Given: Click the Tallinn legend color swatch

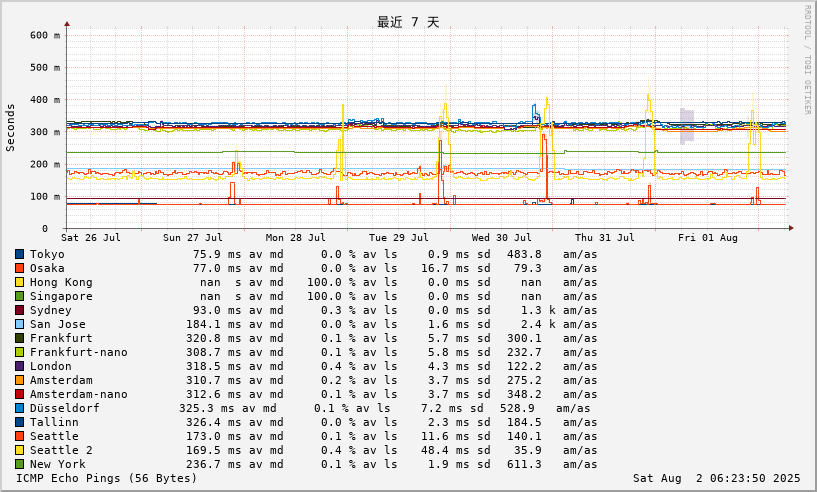Looking at the screenshot, I should coord(19,423).
